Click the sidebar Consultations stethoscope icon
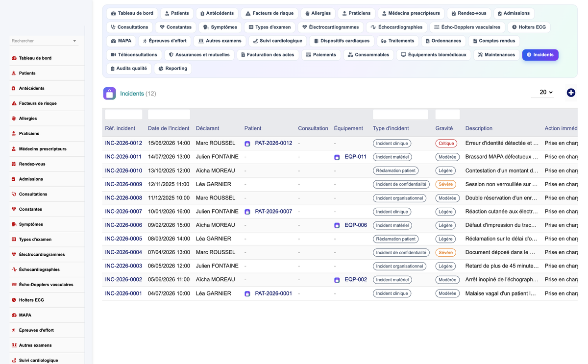 tap(14, 194)
